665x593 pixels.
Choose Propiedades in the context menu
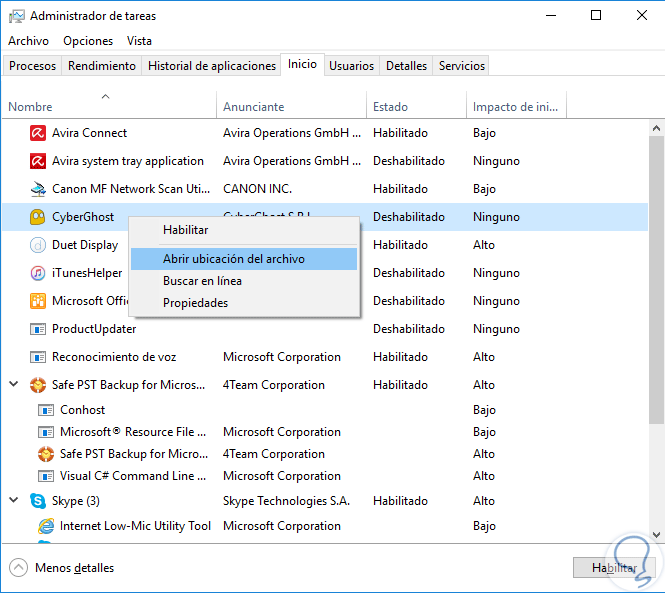coord(244,303)
